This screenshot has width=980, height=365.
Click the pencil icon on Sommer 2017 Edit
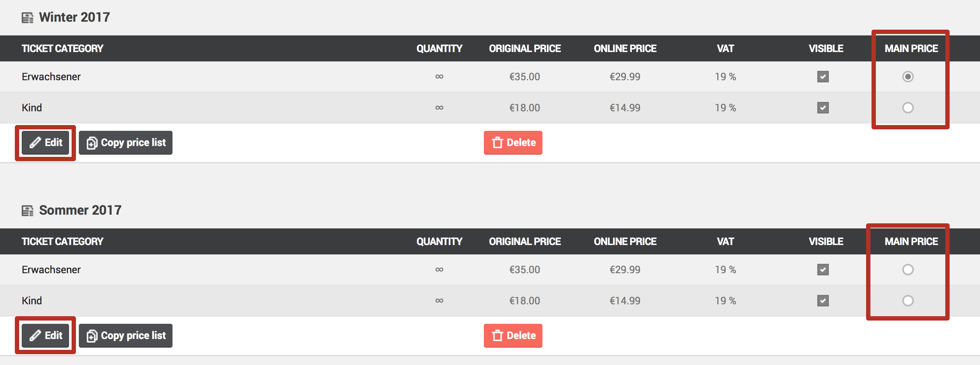[35, 335]
